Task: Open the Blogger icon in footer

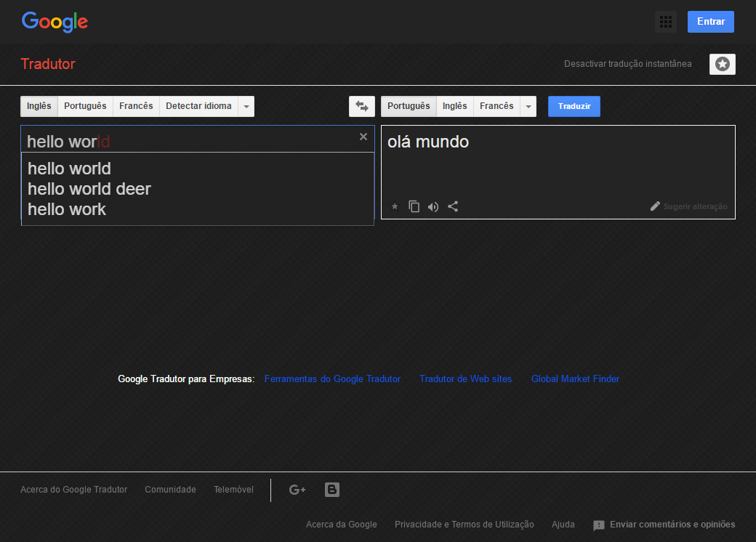Action: coord(332,490)
